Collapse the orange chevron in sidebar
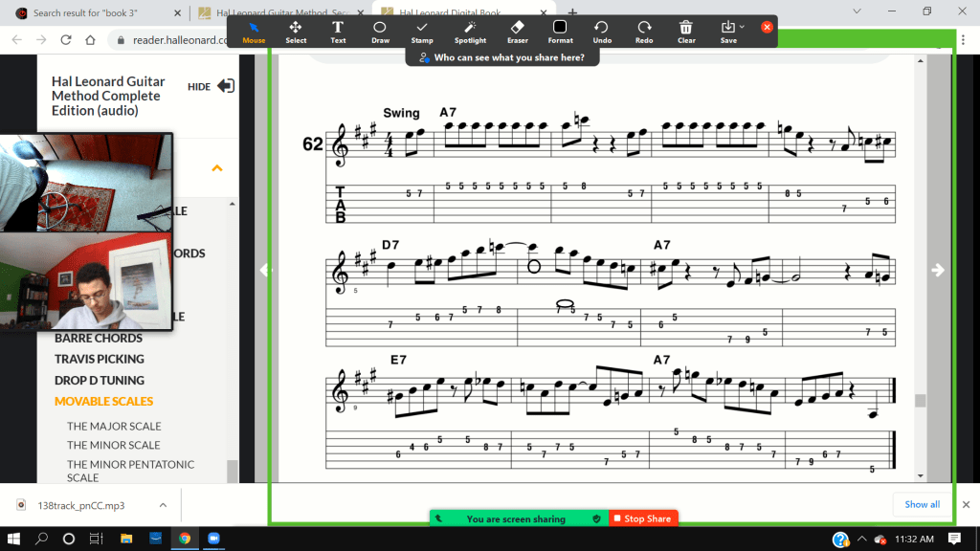Screen dimensions: 980x551 (x=217, y=168)
